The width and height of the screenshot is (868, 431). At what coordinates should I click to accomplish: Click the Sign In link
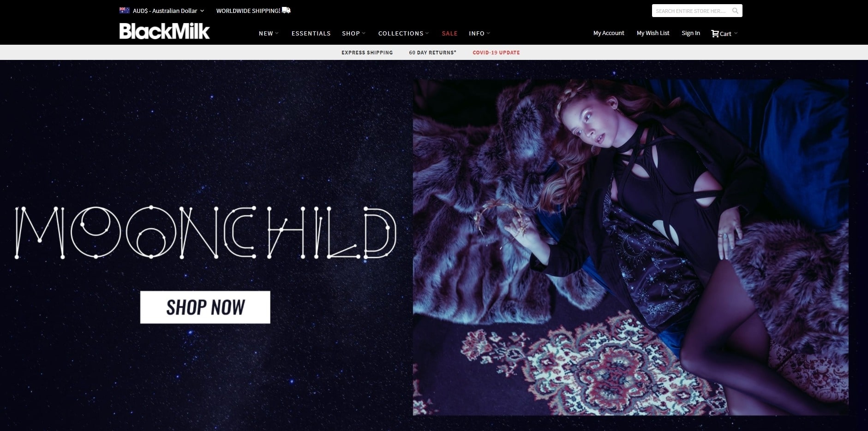691,33
